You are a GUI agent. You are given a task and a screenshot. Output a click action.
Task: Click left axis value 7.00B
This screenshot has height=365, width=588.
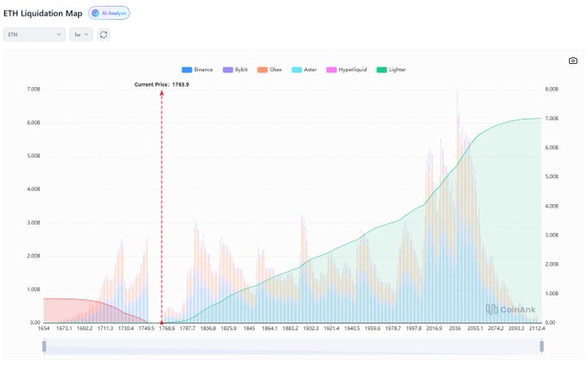(x=34, y=89)
